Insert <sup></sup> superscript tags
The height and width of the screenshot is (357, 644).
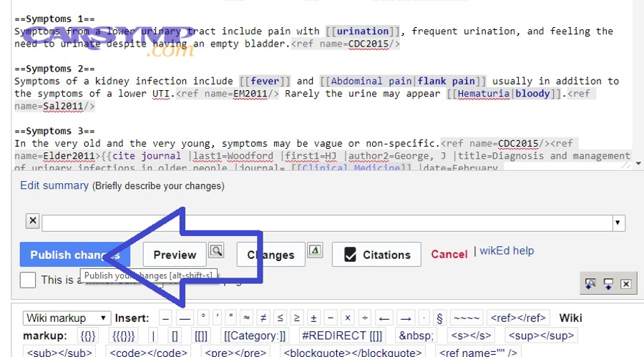[x=542, y=336]
